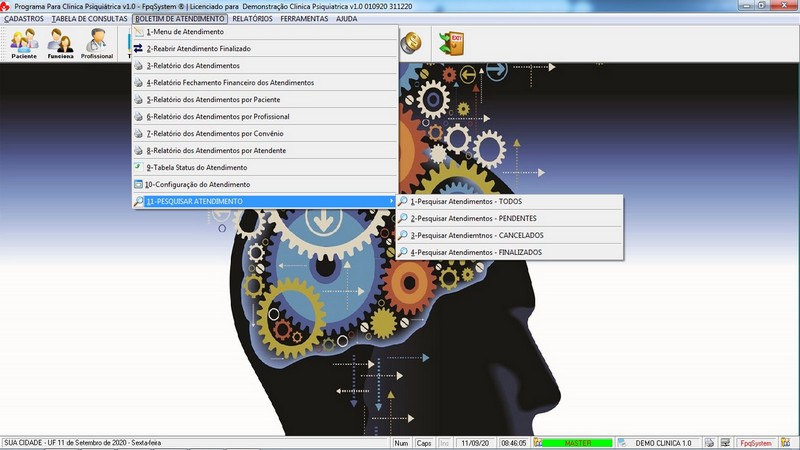The width and height of the screenshot is (800, 450).
Task: Open 10-Configuração do Atendimento
Action: [x=265, y=184]
